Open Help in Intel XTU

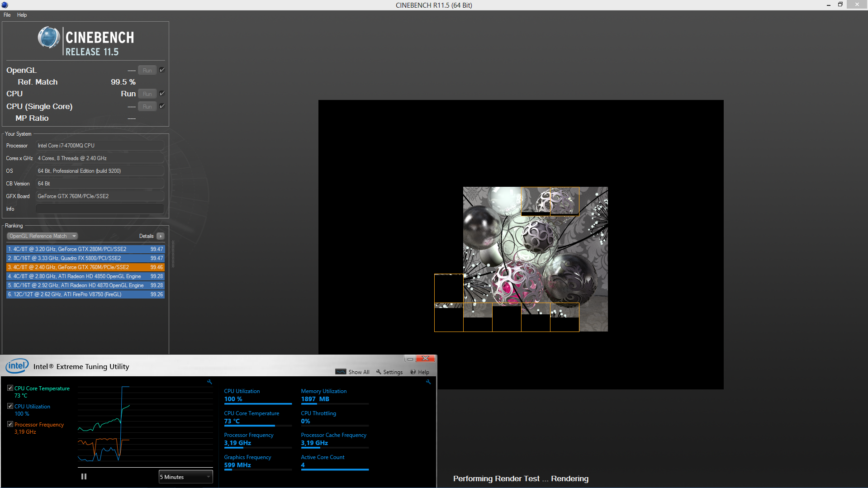423,372
